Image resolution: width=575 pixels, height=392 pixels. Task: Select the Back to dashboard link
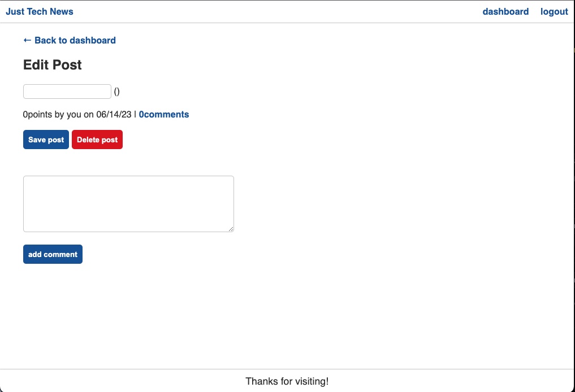(69, 40)
